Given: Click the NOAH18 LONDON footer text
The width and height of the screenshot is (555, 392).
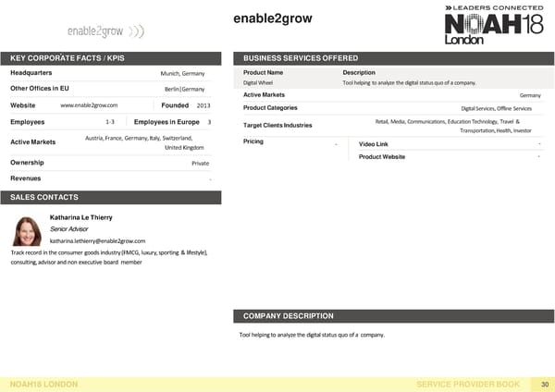Looking at the screenshot, I should (x=43, y=383).
